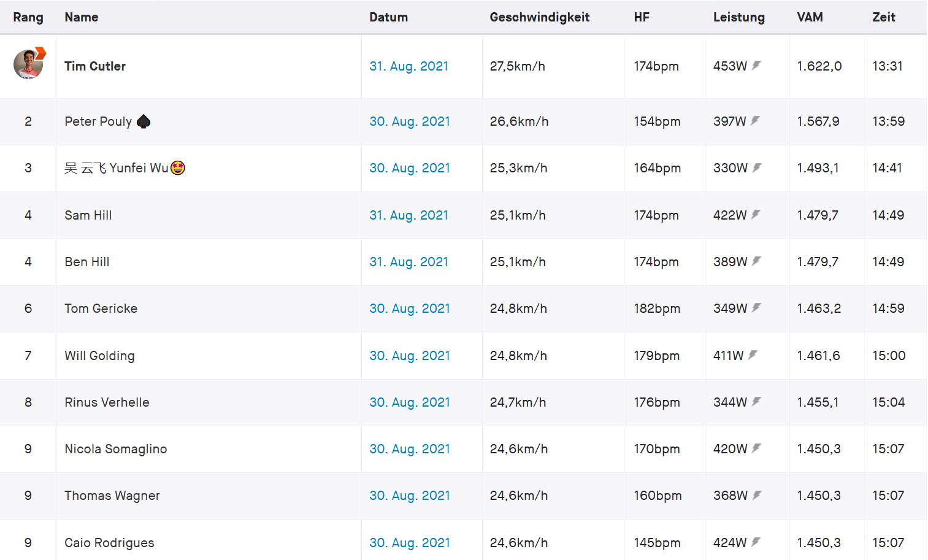
Task: Open Caio Rodrigues' activity date link
Action: [x=409, y=543]
